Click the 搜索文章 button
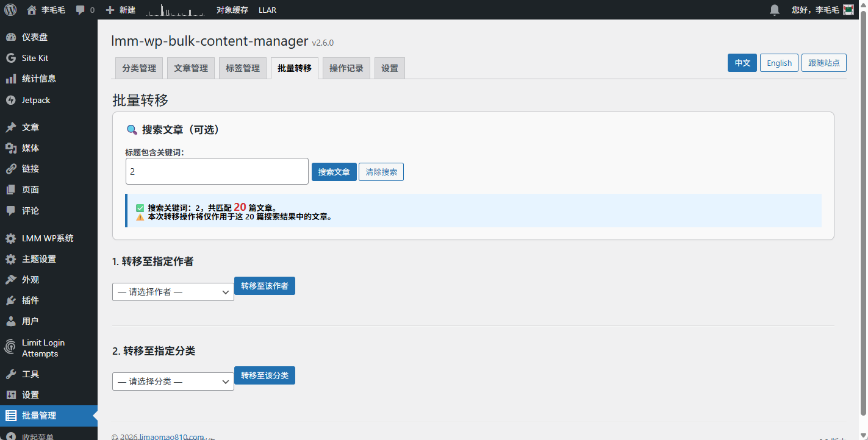Screen dimensions: 868x440 tap(334, 172)
